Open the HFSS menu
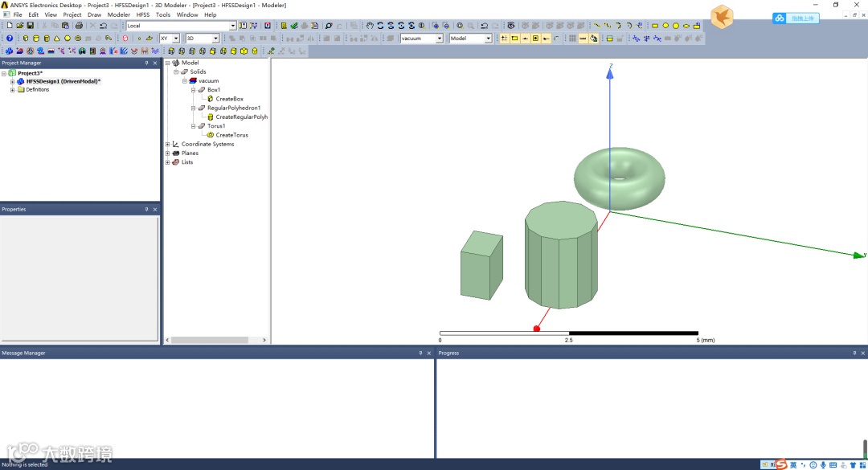868x470 pixels. 143,15
